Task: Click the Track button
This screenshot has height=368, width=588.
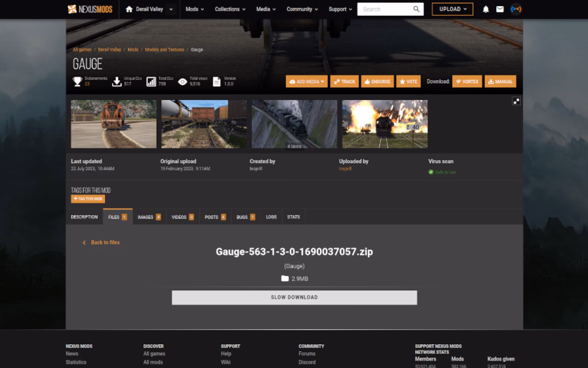Action: coord(345,81)
